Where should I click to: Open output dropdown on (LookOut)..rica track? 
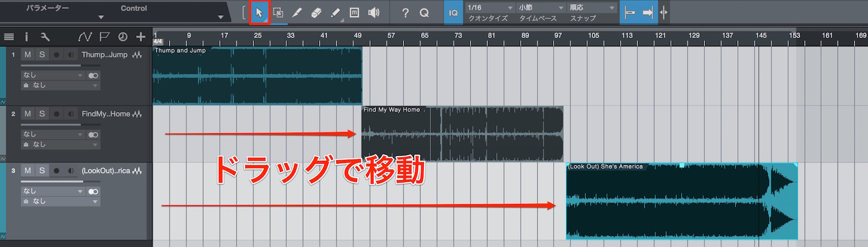coord(60,201)
